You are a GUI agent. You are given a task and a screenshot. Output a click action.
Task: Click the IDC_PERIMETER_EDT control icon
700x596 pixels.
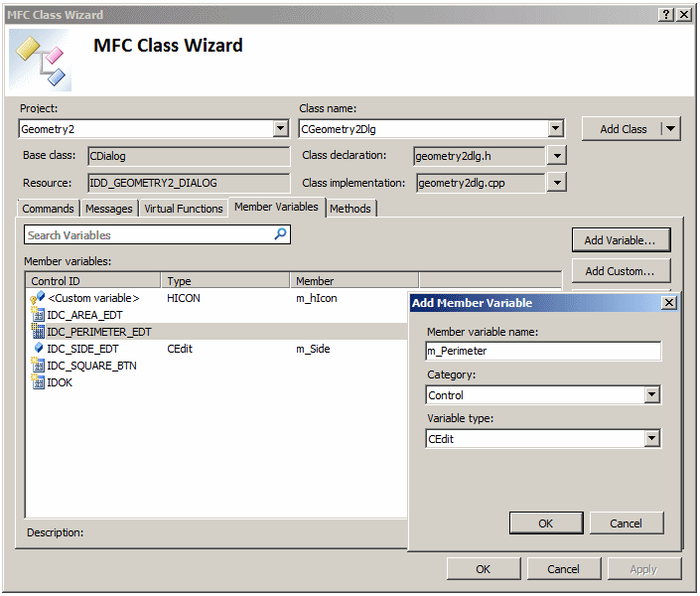point(38,332)
